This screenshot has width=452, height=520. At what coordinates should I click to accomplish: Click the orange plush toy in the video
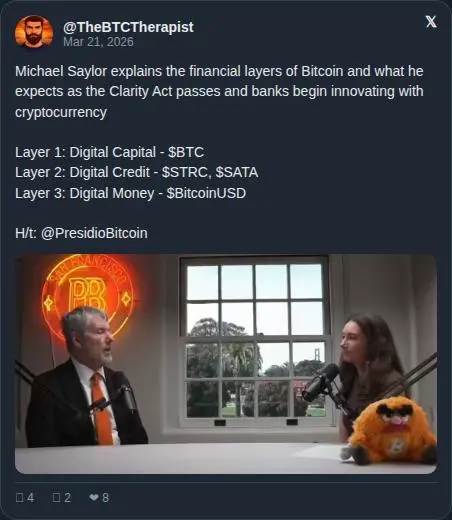(391, 430)
